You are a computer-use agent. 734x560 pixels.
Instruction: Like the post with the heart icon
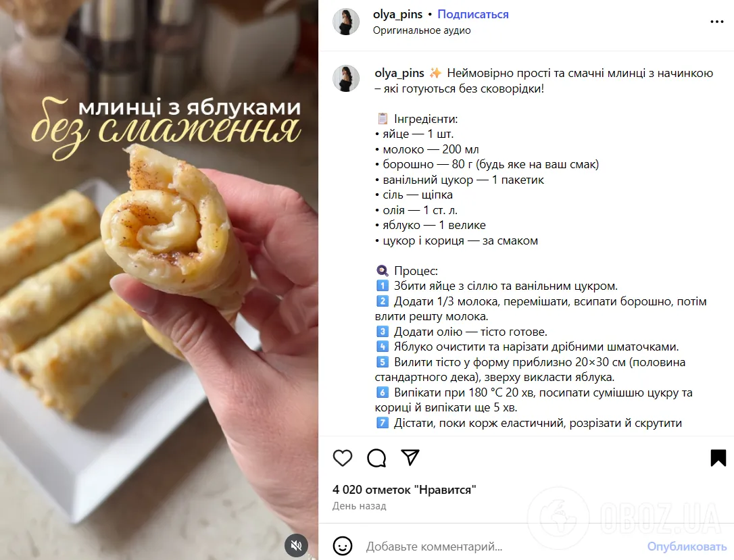click(x=342, y=458)
